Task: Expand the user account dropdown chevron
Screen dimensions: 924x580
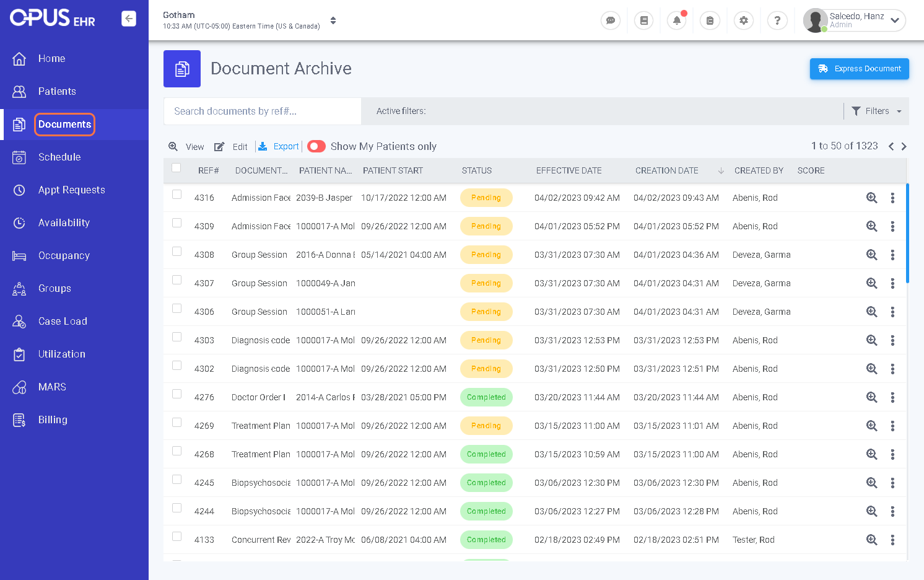Action: tap(895, 20)
